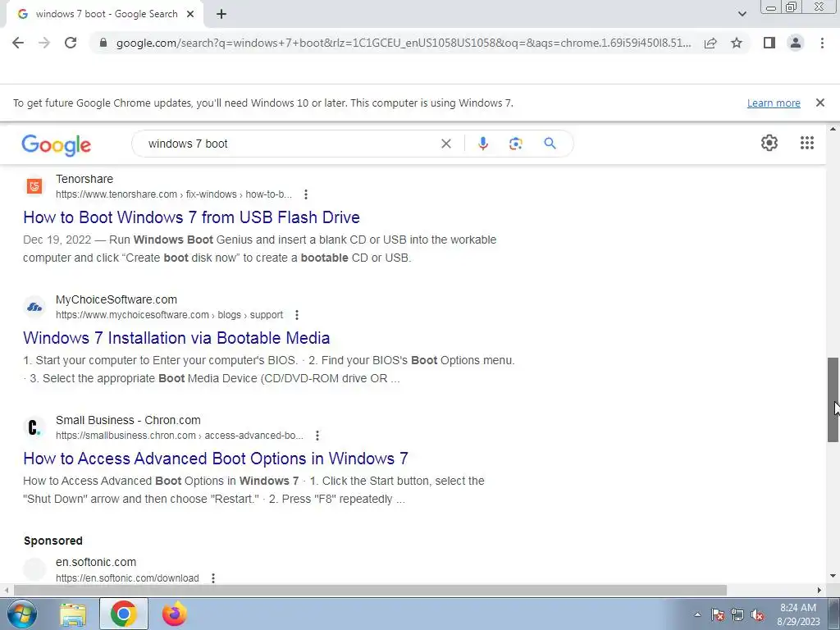
Task: Click the mychoicesoftware.com URL breadcrumb
Action: (169, 315)
